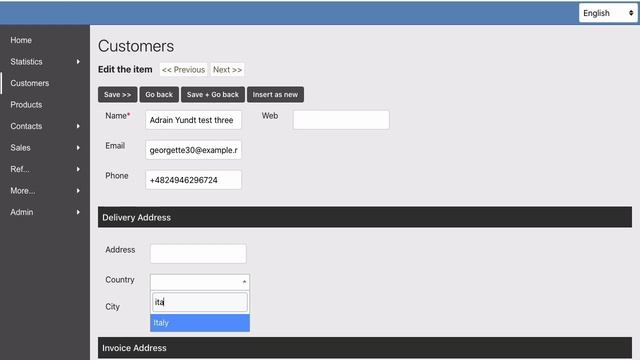Focus the Email input field
The image size is (640, 360).
click(193, 150)
